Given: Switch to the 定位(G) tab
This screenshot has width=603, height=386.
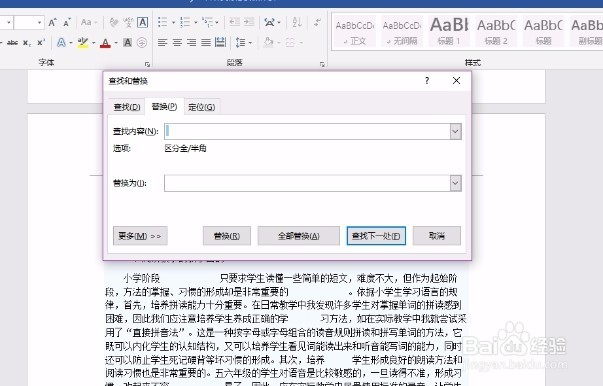Looking at the screenshot, I should pos(202,107).
